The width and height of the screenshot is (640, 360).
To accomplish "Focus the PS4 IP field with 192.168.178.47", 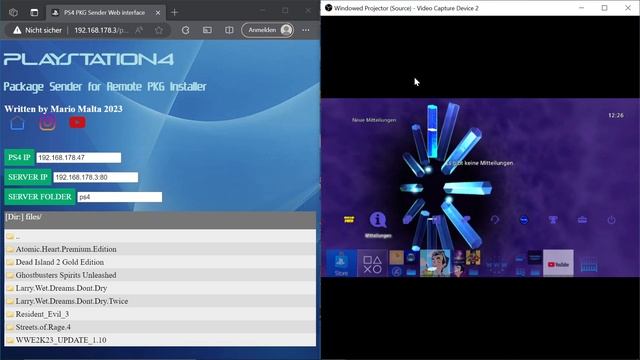I will point(79,158).
